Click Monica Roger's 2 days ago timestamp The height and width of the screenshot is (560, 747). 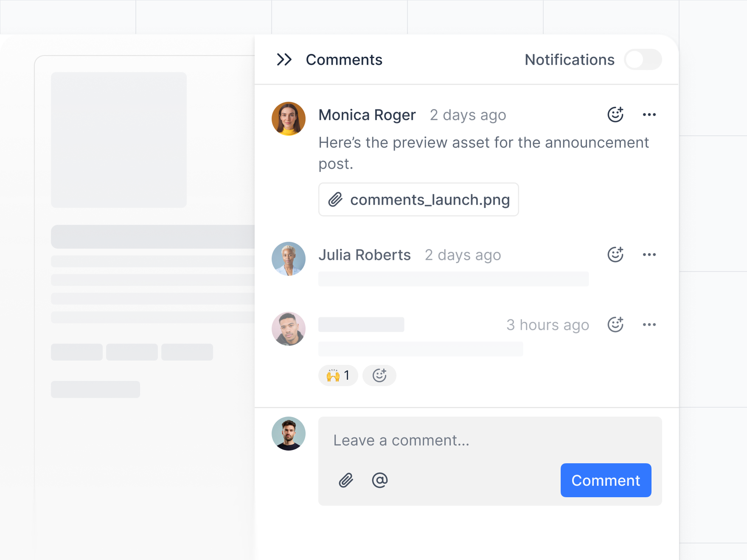468,115
